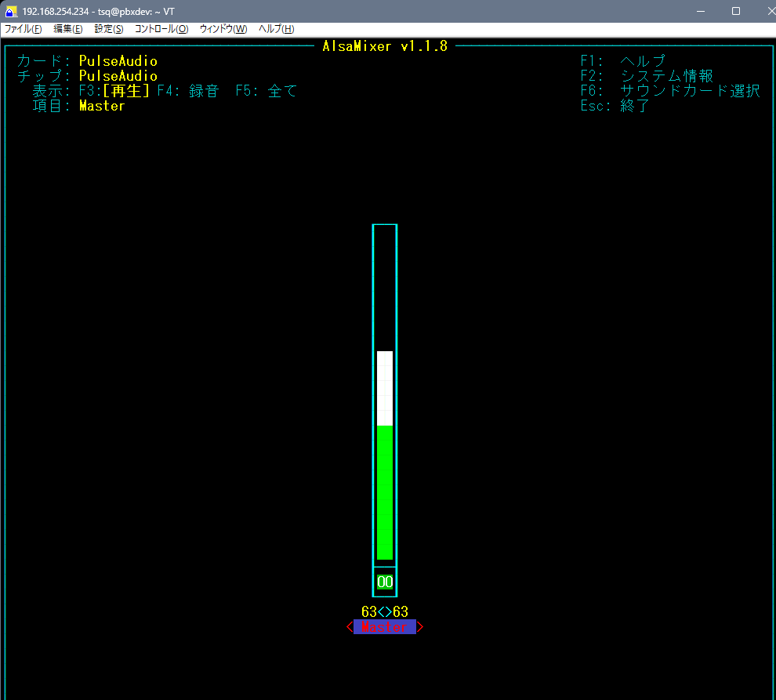This screenshot has height=700, width=776.
Task: Open the コントロール(O) menu
Action: coord(161,29)
